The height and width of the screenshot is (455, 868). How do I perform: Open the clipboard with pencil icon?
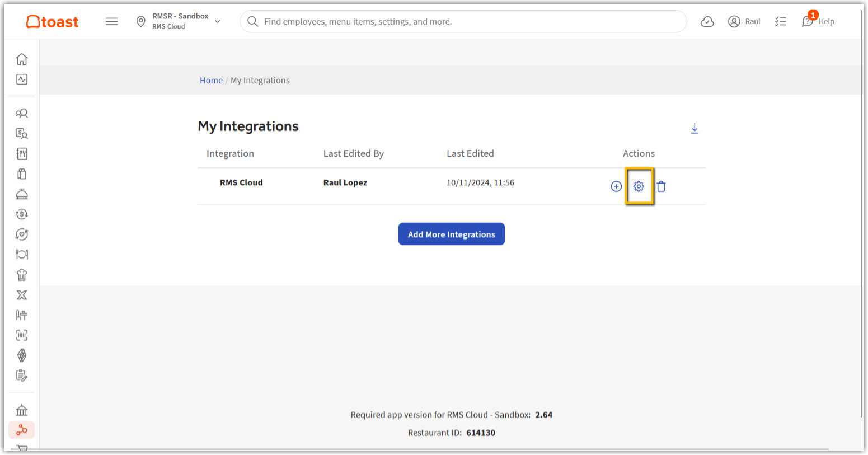(x=22, y=376)
